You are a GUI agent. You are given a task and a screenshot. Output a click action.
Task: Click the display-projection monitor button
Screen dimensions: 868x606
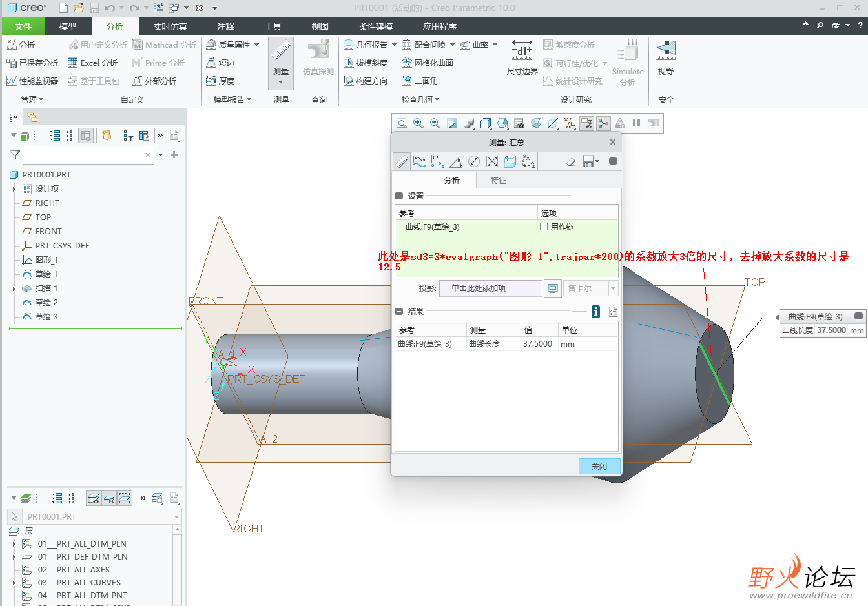(x=553, y=288)
